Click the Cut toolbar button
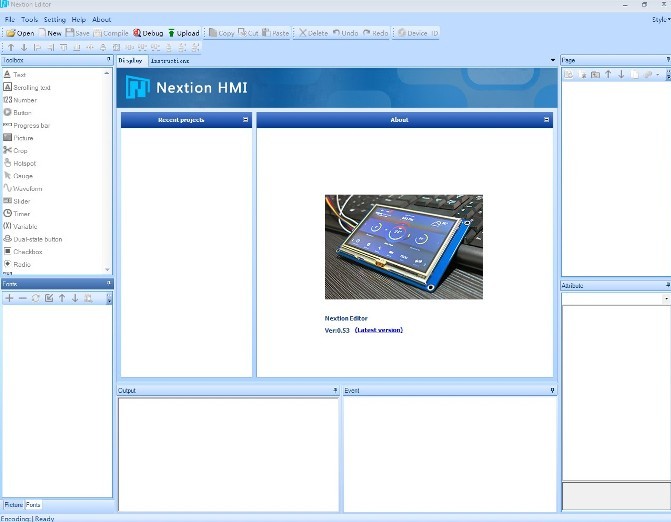 [248, 33]
